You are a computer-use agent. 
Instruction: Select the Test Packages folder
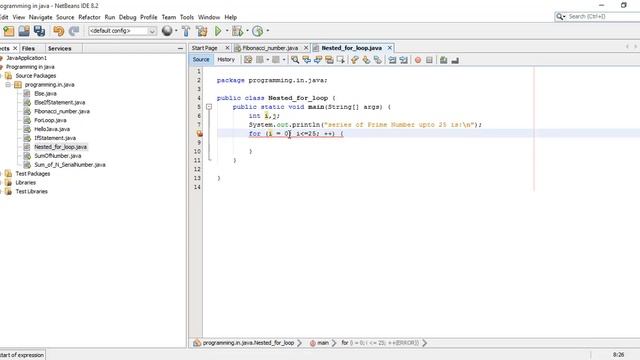click(33, 174)
